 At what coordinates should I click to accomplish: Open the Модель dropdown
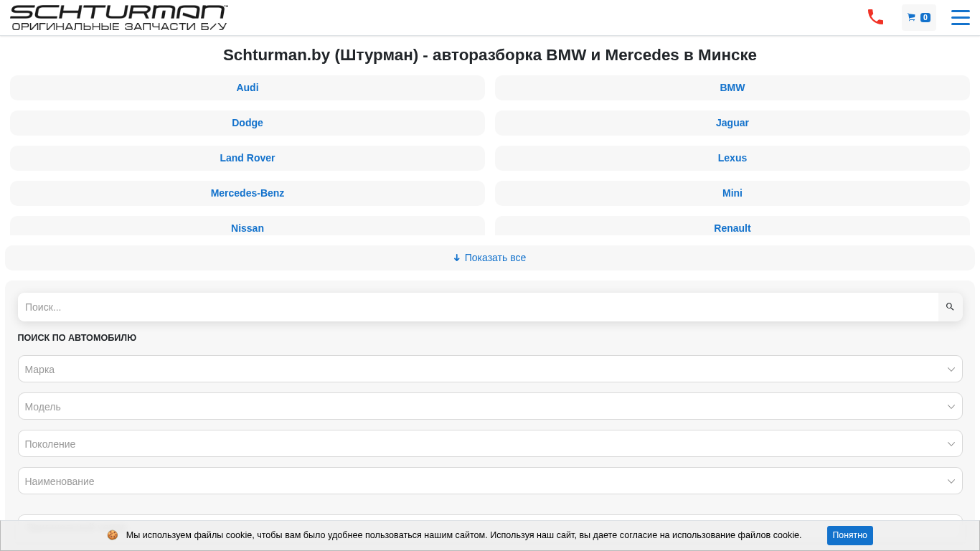coord(490,406)
